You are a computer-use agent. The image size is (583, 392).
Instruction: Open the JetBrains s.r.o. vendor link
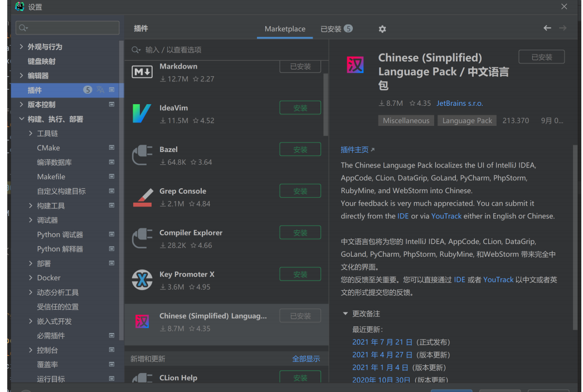coord(460,104)
